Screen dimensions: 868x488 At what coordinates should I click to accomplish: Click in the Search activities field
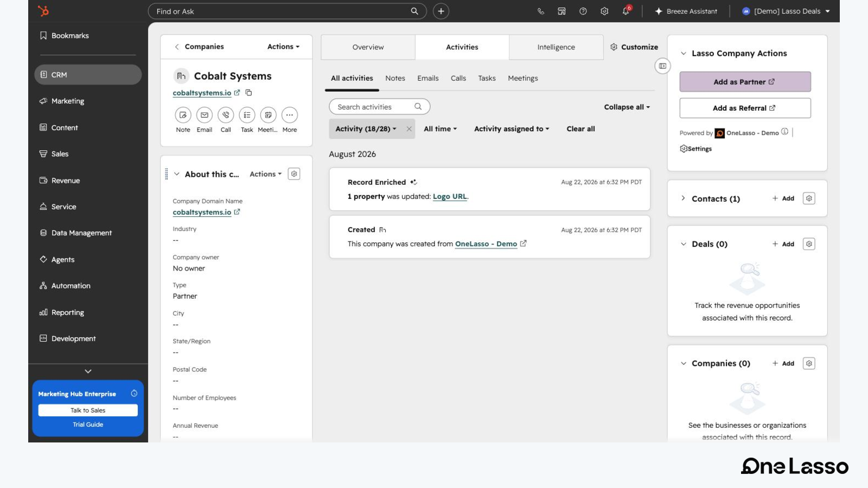click(x=379, y=107)
